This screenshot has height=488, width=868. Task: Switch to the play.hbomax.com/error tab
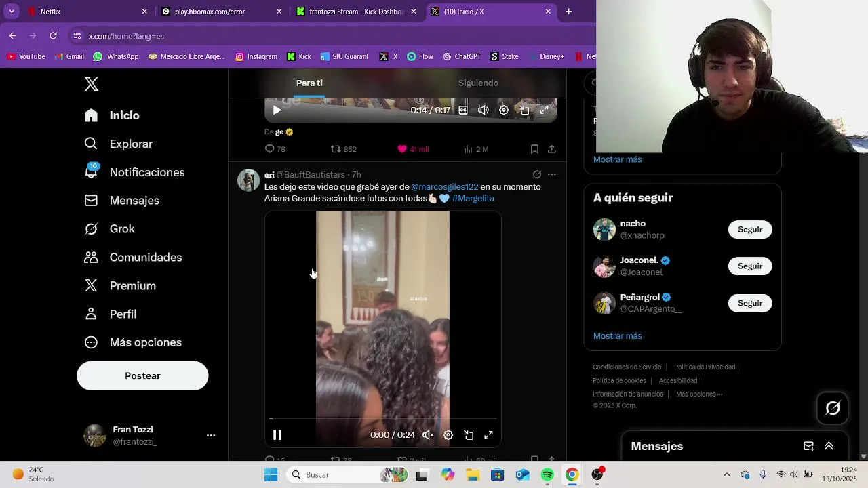pos(222,12)
